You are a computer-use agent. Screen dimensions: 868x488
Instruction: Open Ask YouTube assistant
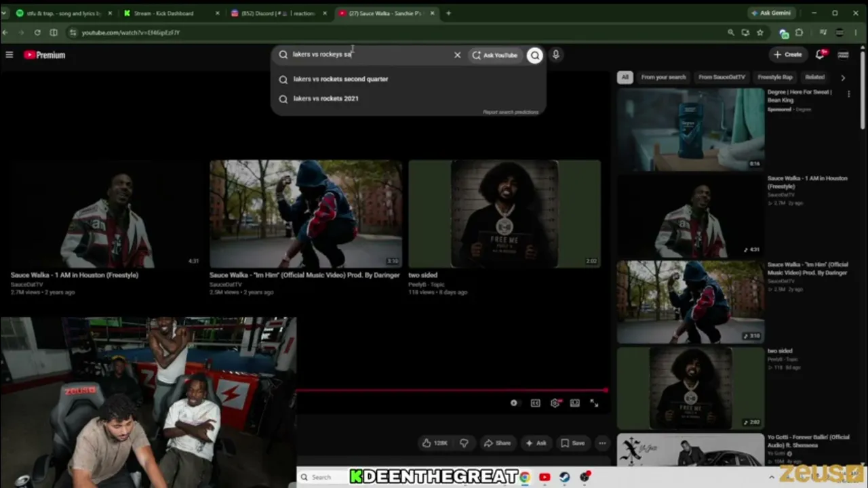[495, 55]
